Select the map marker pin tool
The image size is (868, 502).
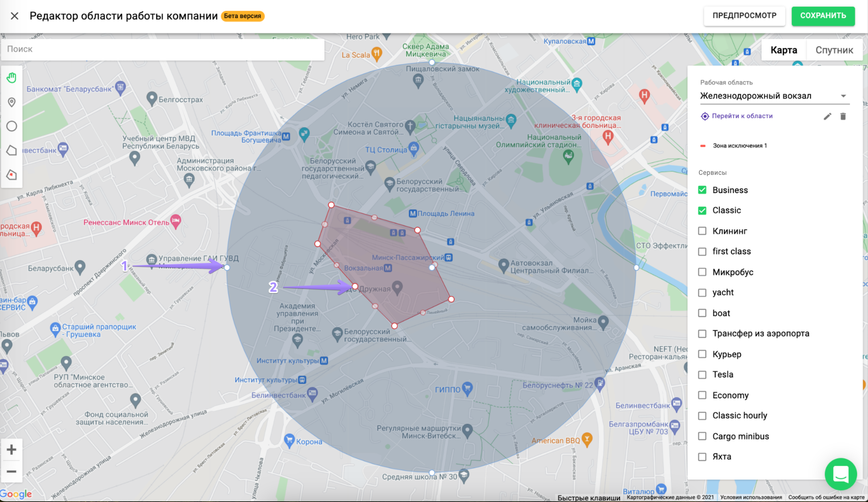coord(11,102)
